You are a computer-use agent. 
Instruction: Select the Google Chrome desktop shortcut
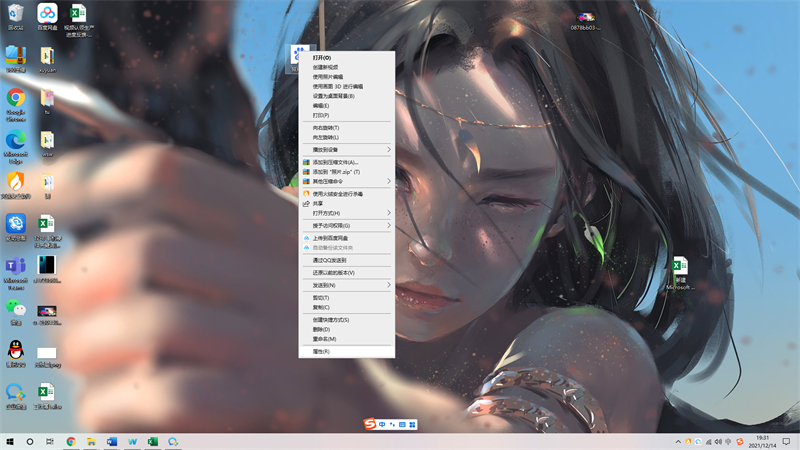(x=15, y=105)
